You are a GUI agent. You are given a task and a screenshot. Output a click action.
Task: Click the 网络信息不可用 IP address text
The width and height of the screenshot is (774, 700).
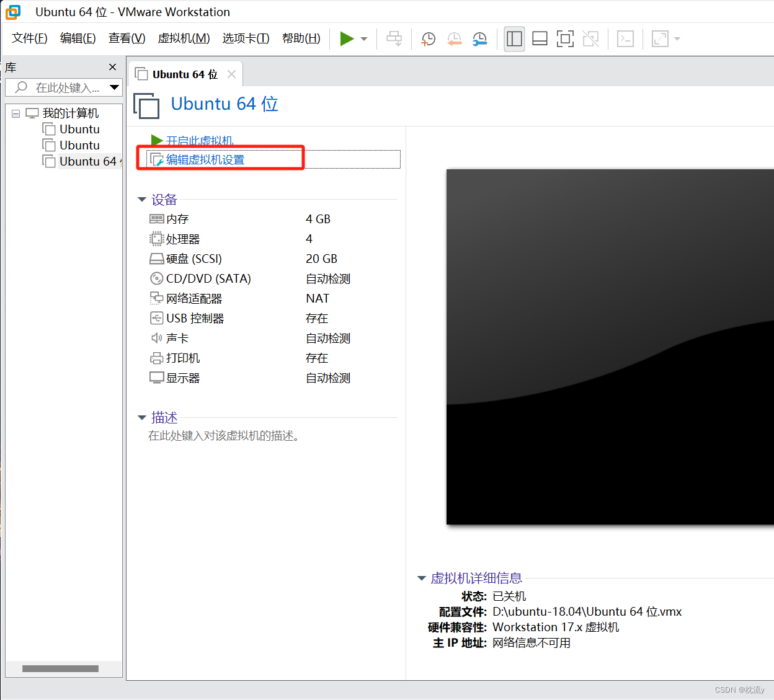pos(532,643)
